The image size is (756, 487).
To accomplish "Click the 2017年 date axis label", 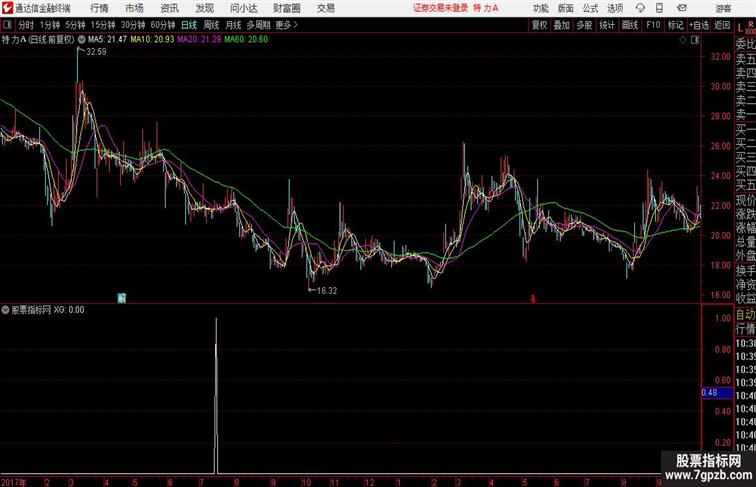I will point(14,482).
